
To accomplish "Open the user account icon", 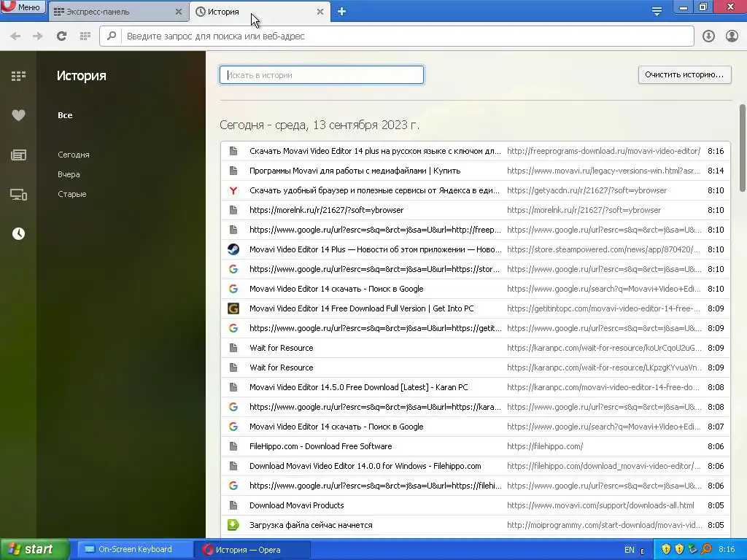I will click(x=732, y=36).
